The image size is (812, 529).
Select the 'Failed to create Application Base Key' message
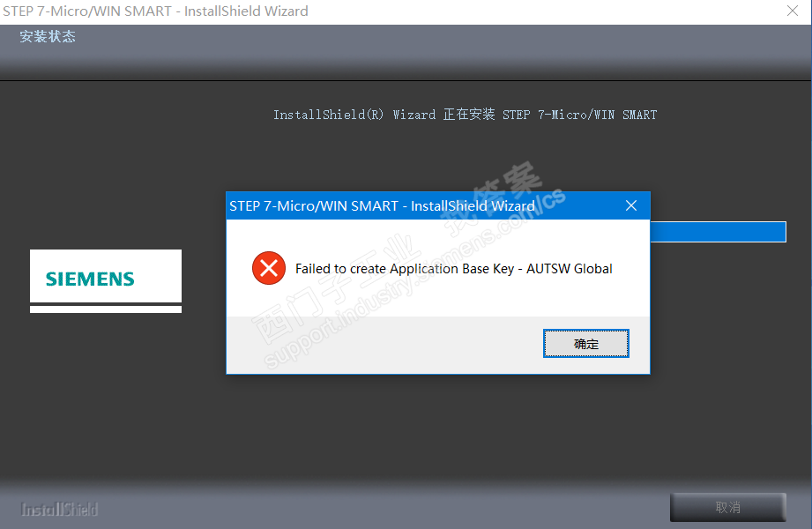click(405, 268)
